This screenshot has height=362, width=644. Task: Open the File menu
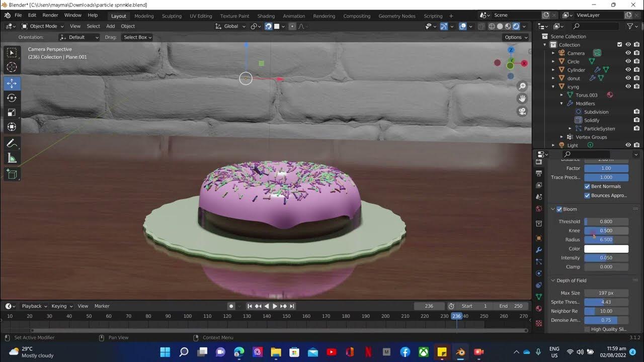pyautogui.click(x=18, y=16)
